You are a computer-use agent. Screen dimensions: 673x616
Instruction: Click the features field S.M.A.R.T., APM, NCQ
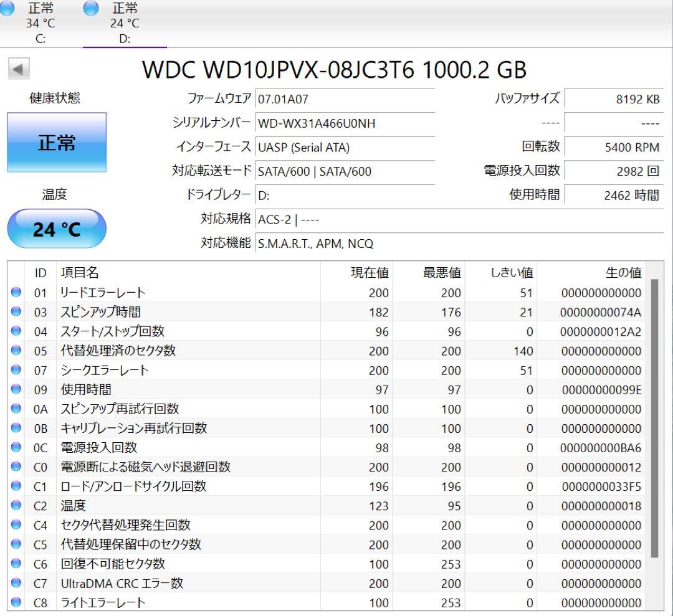click(x=460, y=244)
